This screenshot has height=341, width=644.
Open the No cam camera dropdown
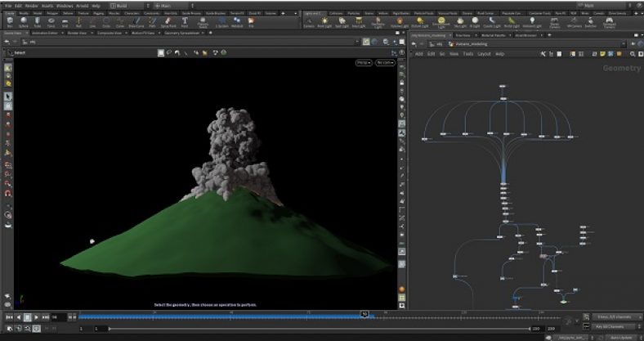[385, 62]
